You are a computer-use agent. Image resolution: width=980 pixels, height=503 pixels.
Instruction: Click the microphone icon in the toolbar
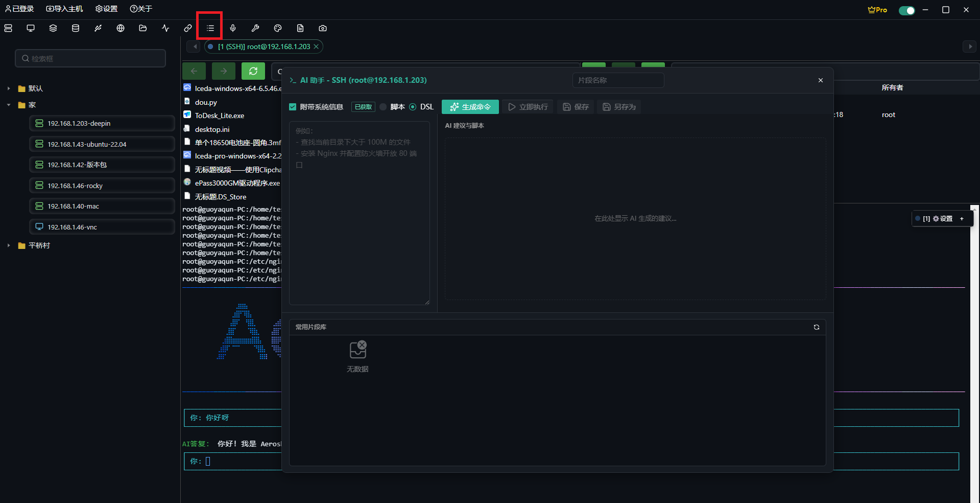(233, 28)
